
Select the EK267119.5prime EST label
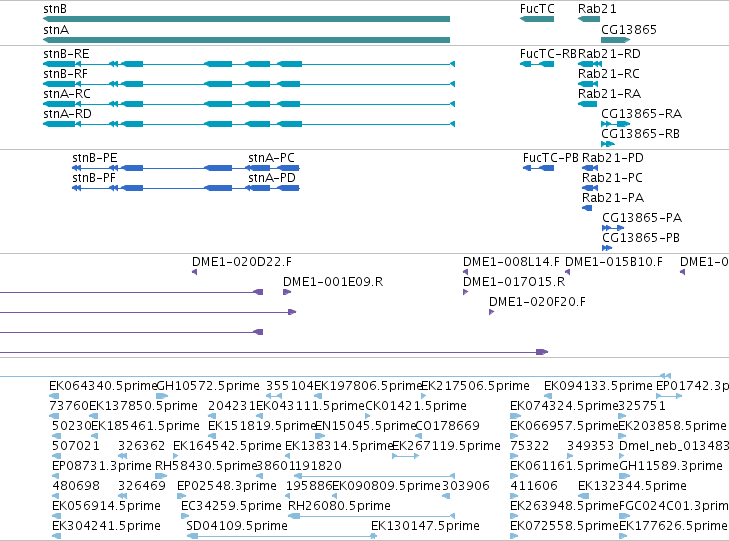tap(447, 446)
